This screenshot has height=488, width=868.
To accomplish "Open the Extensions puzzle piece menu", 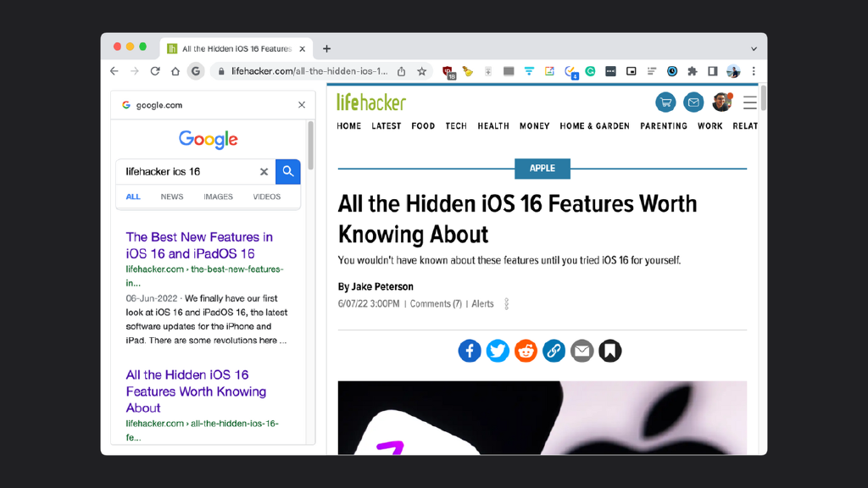I will (x=692, y=71).
